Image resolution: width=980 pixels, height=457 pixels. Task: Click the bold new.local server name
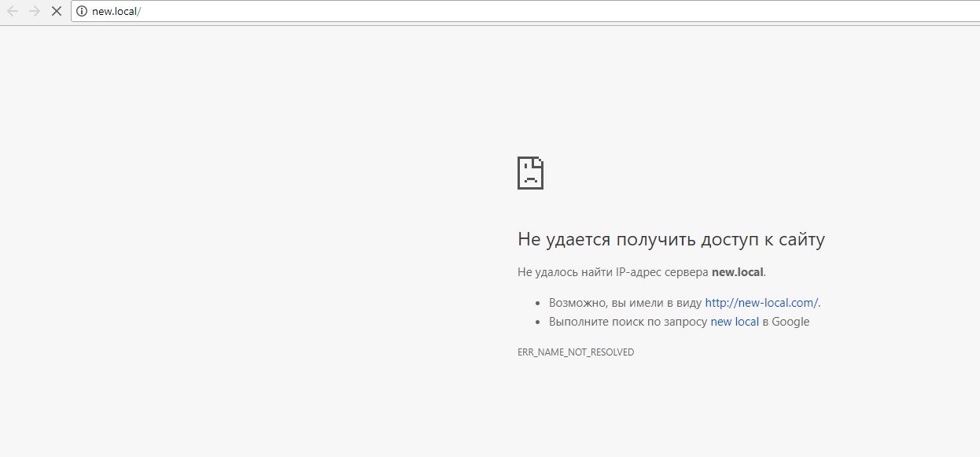737,272
